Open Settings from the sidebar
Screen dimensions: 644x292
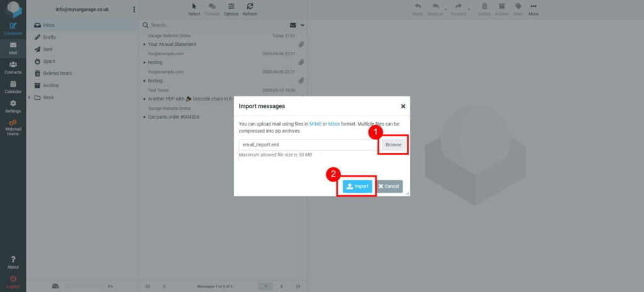click(13, 106)
